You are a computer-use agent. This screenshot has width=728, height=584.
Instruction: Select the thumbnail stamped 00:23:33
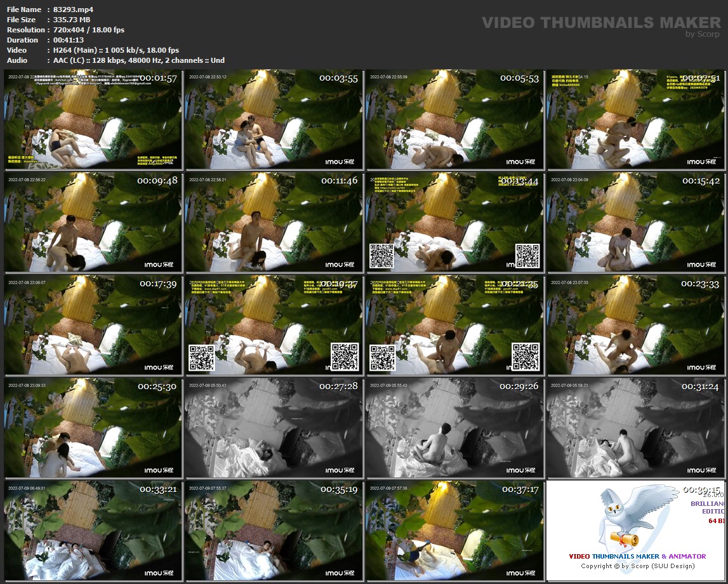click(x=635, y=325)
